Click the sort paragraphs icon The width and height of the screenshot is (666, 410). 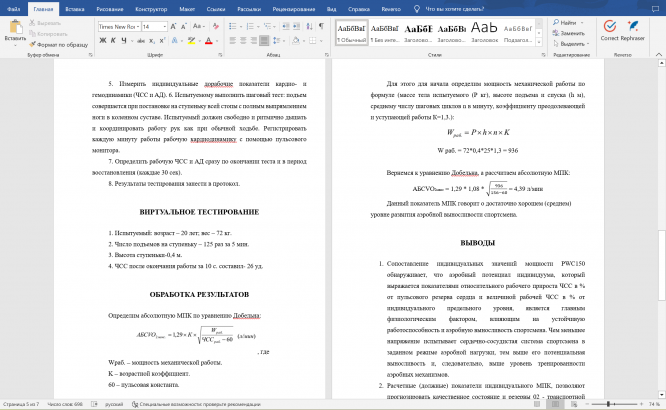pyautogui.click(x=309, y=26)
